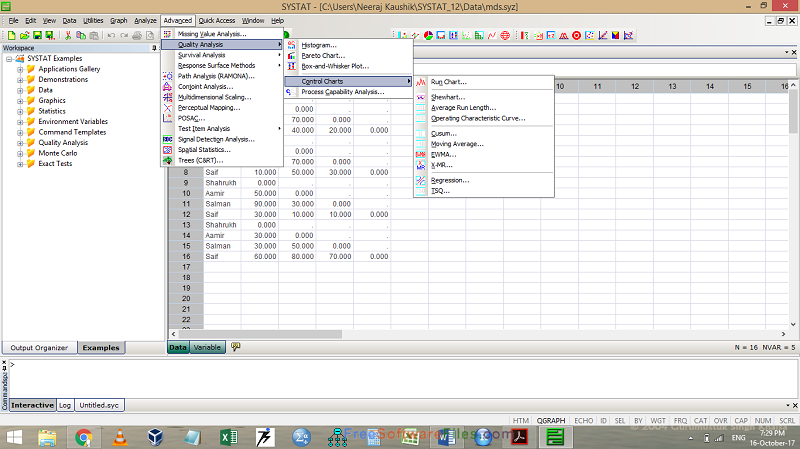Click the Run Chart icon in Control Charts
This screenshot has width=800, height=449.
tap(420, 82)
